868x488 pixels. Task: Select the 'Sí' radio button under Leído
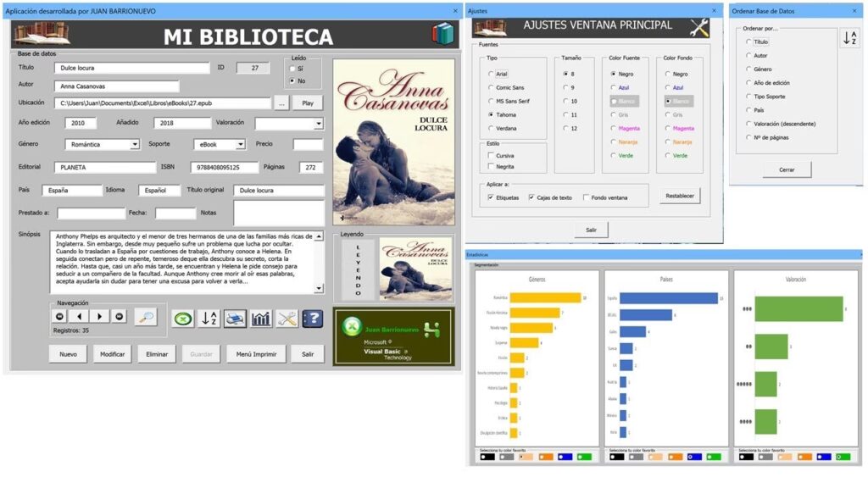(292, 69)
